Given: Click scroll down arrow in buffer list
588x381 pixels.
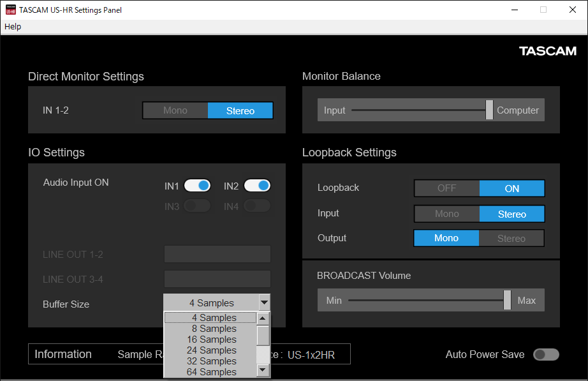Looking at the screenshot, I should pos(263,370).
